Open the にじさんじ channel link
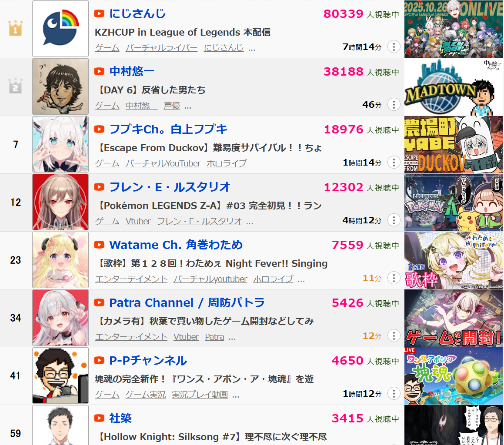 point(137,13)
